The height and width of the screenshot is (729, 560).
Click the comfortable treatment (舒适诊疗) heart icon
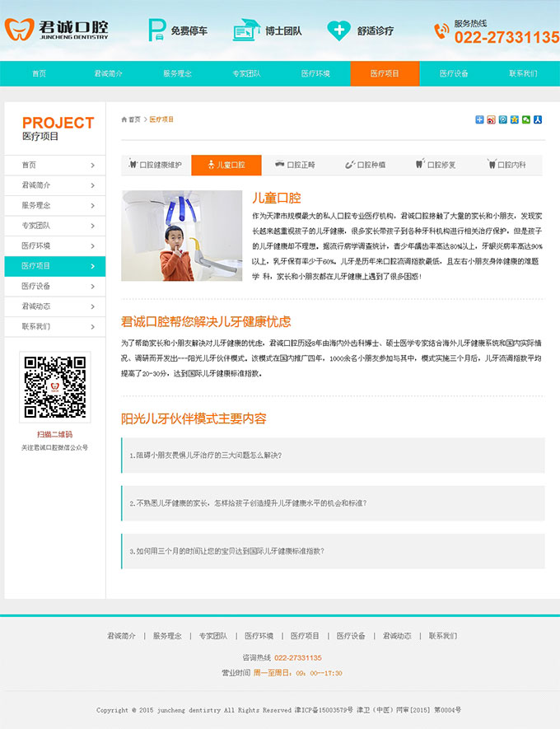click(338, 30)
